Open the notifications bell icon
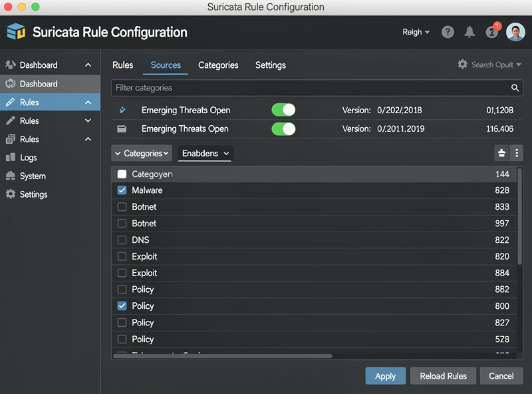 469,32
